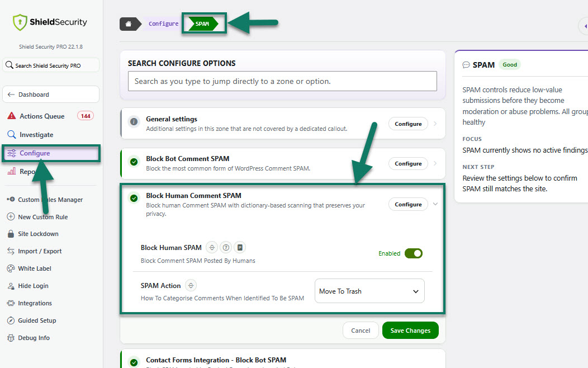588x368 pixels.
Task: Click the SEARCH CONFIGURE OPTIONS heading
Action: pos(182,63)
